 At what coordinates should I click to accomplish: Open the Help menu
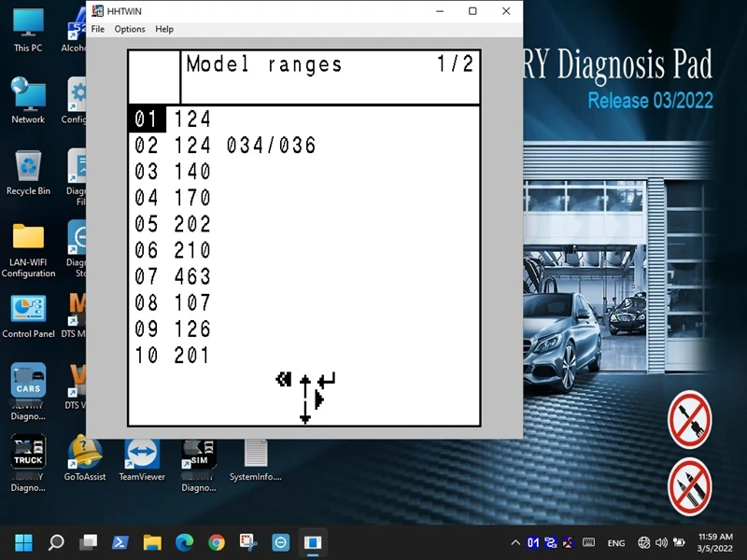(x=164, y=29)
